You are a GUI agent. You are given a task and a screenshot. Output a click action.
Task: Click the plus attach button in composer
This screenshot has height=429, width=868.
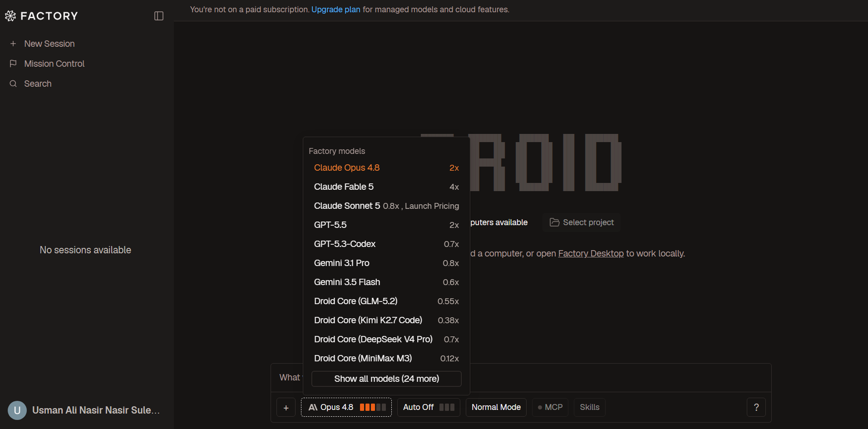click(286, 408)
